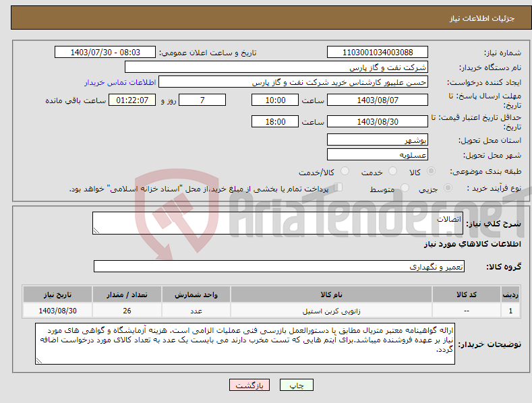Click the تعداد / مقدار column header
The image size is (532, 403).
(127, 294)
